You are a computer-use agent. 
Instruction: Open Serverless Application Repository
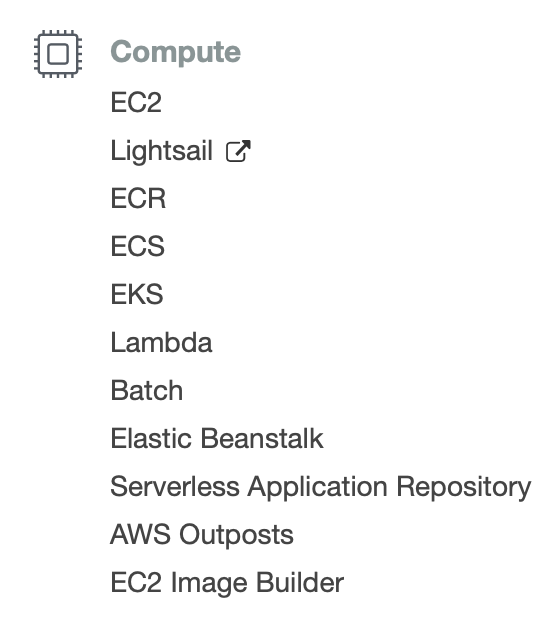tap(321, 487)
